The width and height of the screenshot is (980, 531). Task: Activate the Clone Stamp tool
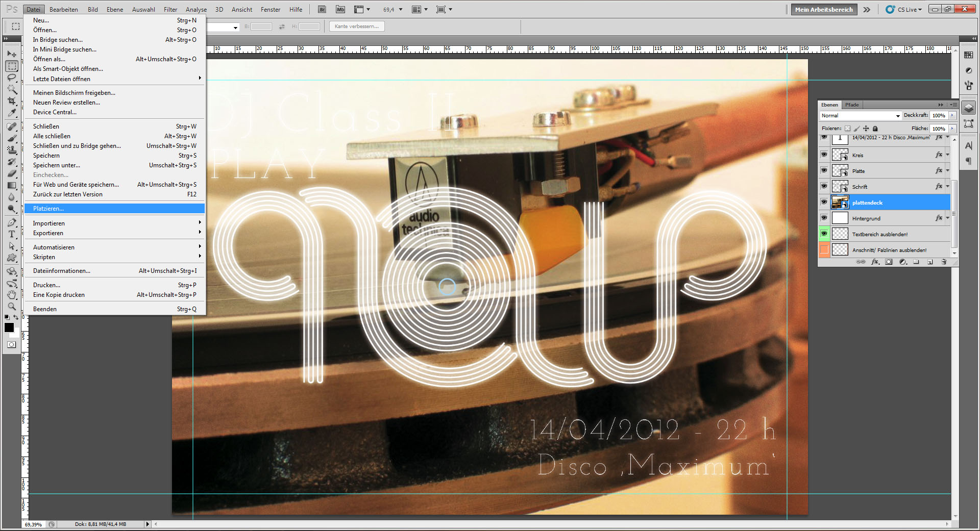[x=12, y=150]
